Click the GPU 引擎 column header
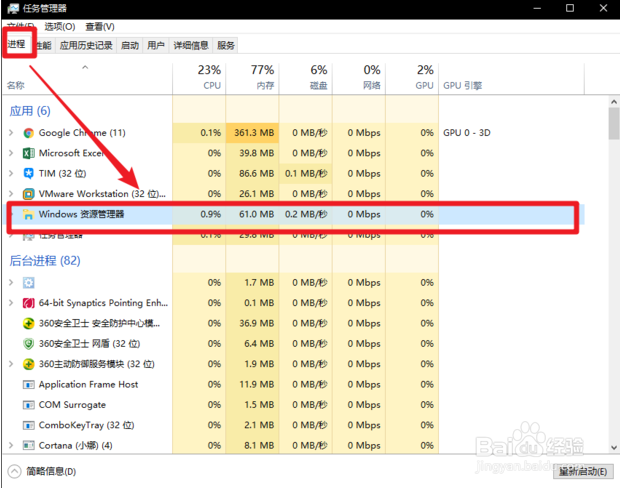This screenshot has height=488, width=620. (511, 78)
